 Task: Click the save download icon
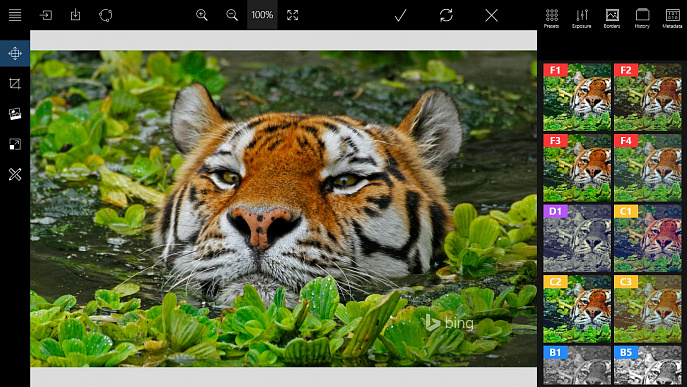click(x=75, y=15)
